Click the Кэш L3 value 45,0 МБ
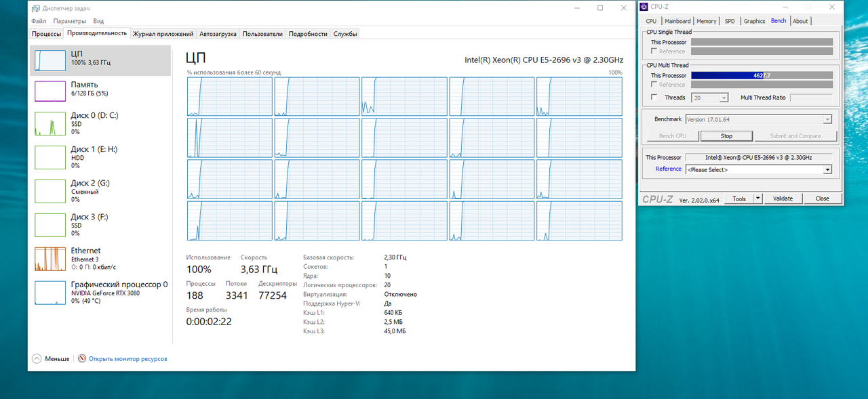 pos(395,331)
